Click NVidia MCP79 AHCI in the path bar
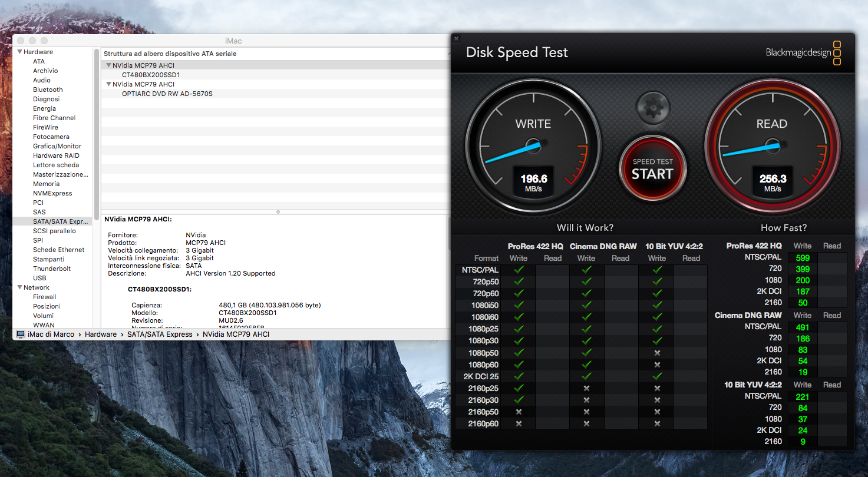 236,334
